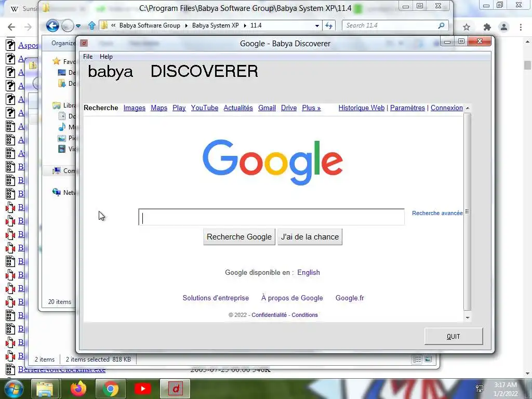Viewport: 532px width, 399px height.
Task: Open the Solutions d'entreprise link
Action: (x=216, y=298)
